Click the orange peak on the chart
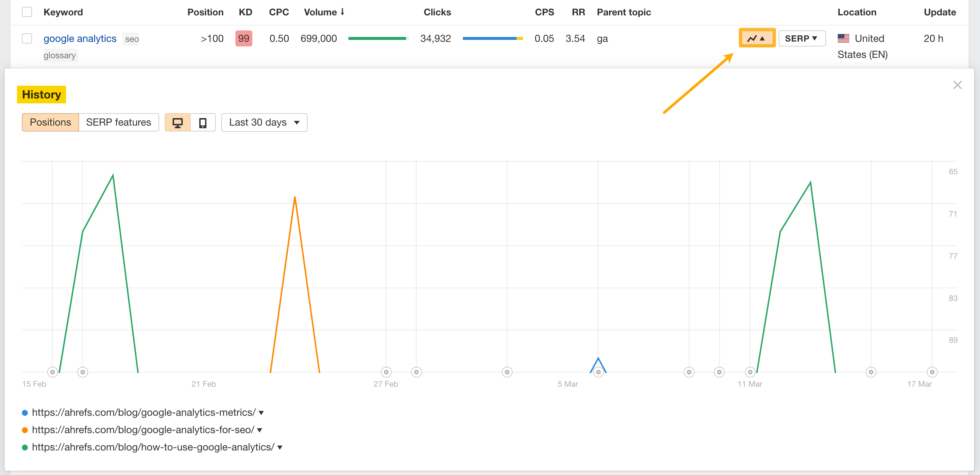980x475 pixels. pyautogui.click(x=295, y=197)
